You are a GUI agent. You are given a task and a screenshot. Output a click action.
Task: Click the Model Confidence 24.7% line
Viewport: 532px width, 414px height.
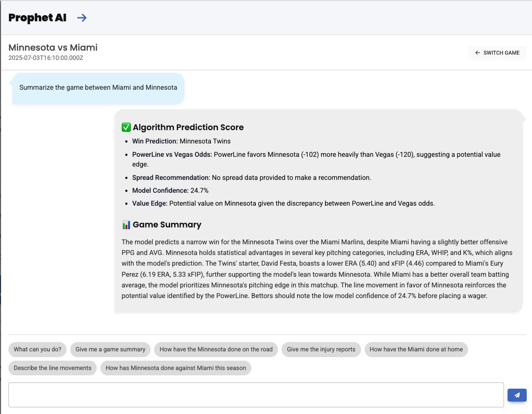pos(169,190)
